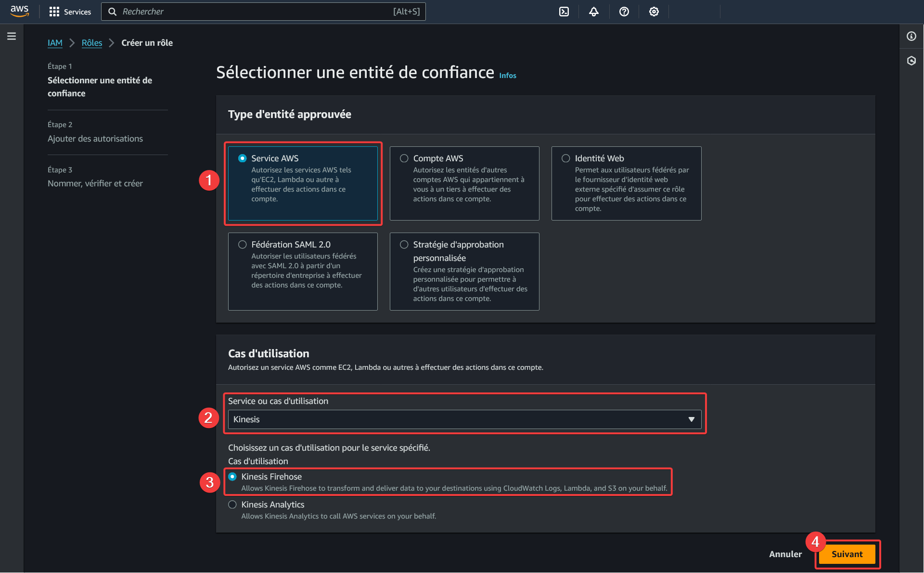
Task: Click the 'Services' label in top bar
Action: click(77, 12)
